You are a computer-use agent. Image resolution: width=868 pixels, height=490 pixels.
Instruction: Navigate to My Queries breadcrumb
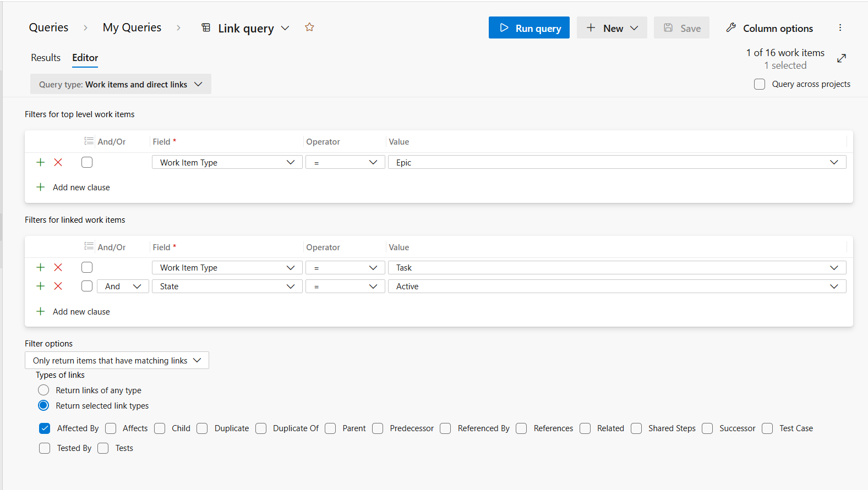tap(132, 27)
